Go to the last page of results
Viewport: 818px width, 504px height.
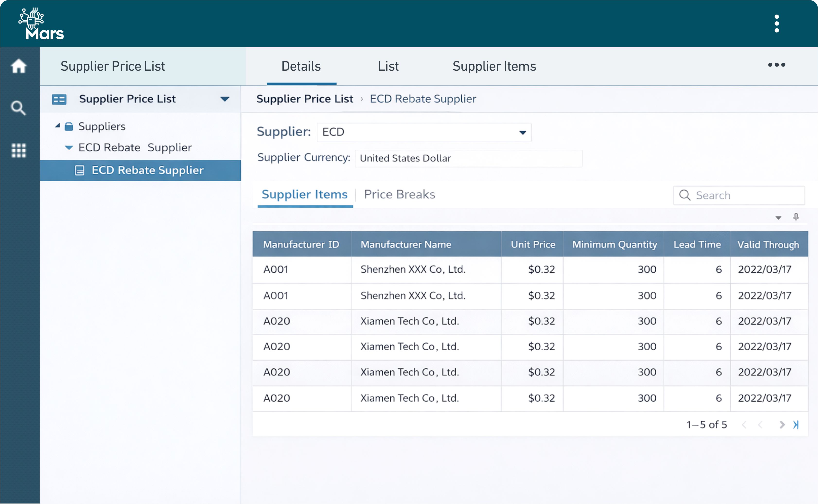796,425
